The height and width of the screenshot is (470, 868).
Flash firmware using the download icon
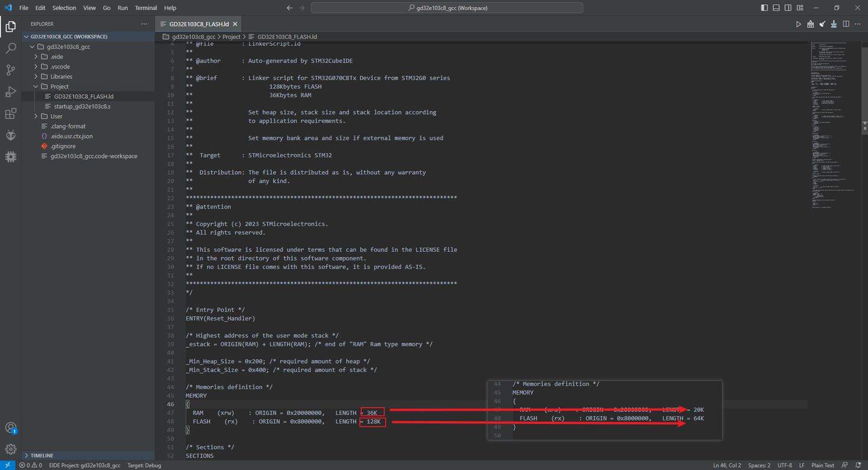tap(834, 24)
